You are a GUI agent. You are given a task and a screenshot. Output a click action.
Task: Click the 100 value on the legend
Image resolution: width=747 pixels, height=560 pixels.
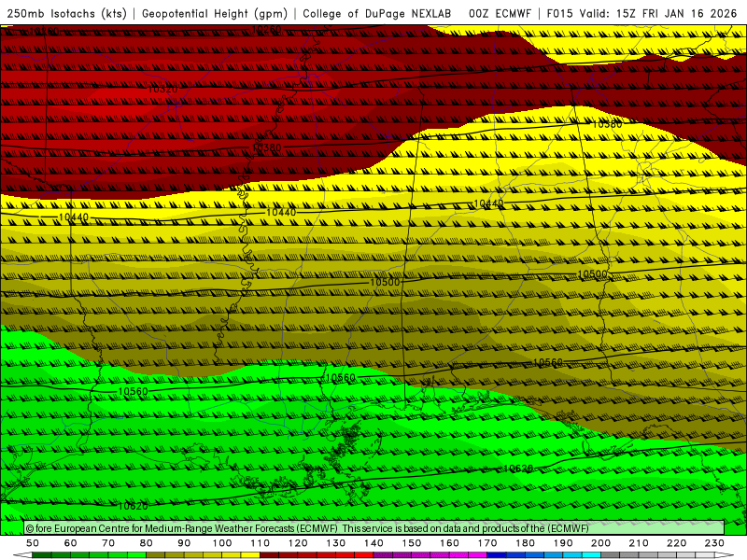click(222, 543)
